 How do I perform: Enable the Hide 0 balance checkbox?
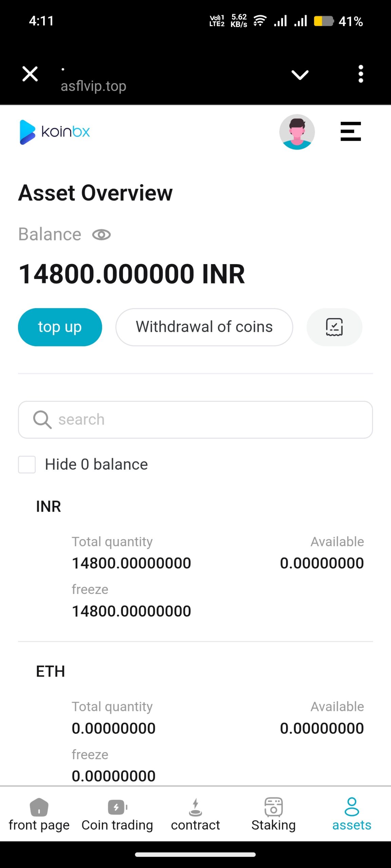click(27, 465)
